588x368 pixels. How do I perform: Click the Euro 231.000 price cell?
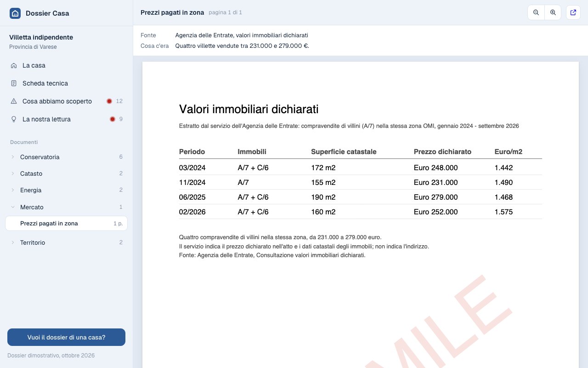pos(435,183)
